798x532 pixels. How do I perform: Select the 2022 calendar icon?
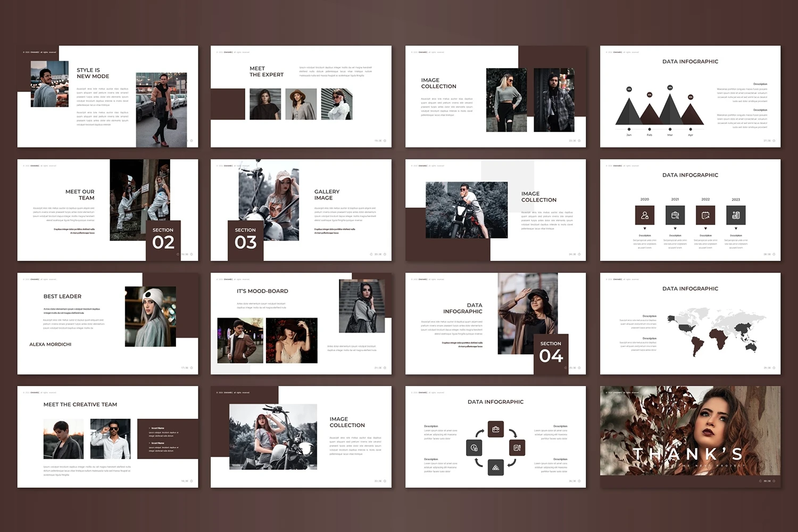[x=705, y=215]
